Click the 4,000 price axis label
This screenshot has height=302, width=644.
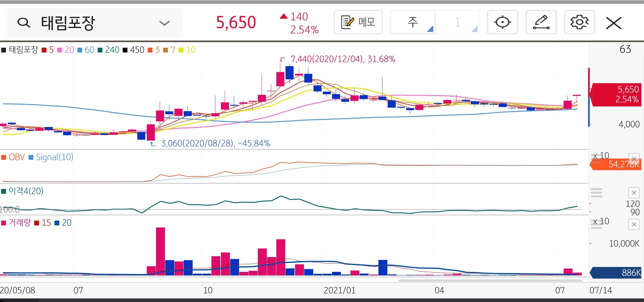[x=629, y=124]
